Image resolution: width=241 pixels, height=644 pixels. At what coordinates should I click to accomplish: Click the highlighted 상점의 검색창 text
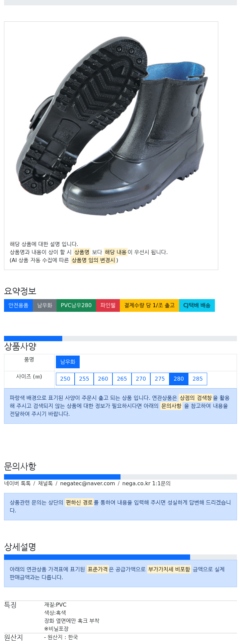pyautogui.click(x=196, y=398)
